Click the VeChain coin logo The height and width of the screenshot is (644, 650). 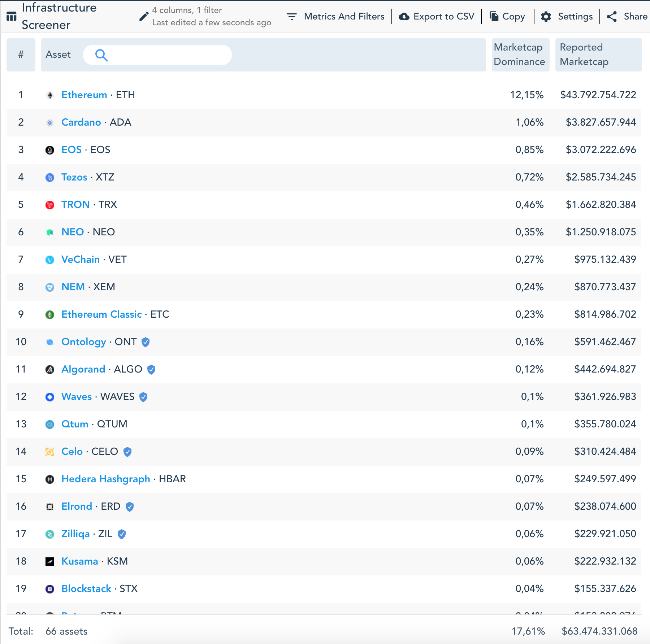pos(50,260)
